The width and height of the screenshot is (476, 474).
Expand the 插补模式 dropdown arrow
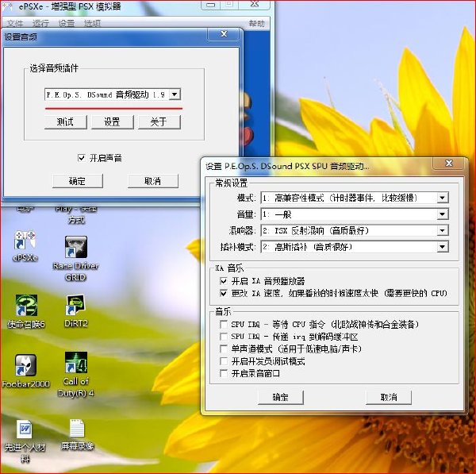443,247
